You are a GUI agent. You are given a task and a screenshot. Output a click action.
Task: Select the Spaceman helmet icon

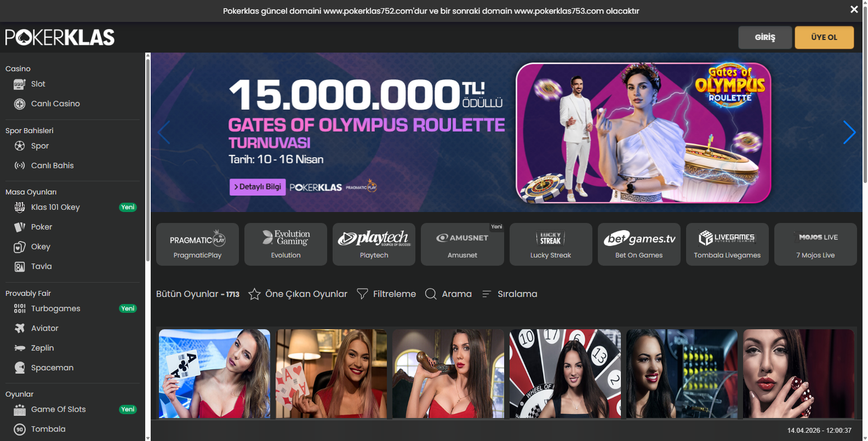pos(20,368)
